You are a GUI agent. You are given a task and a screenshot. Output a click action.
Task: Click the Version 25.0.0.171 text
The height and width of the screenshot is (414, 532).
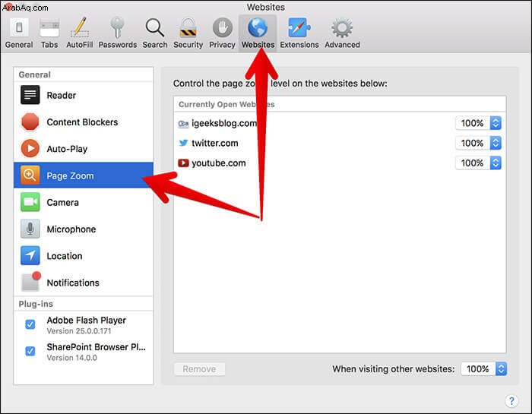coord(79,331)
